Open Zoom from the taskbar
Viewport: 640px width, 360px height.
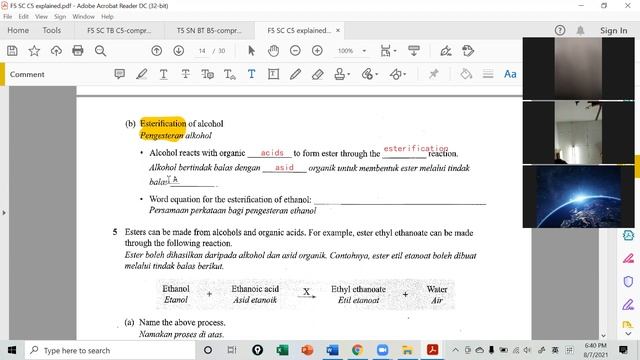[x=382, y=350]
